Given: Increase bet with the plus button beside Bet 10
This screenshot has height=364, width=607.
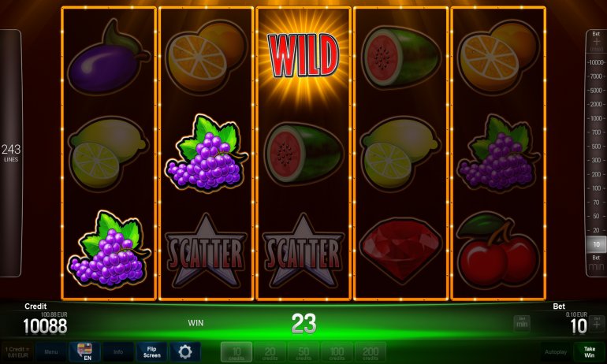Looking at the screenshot, I should pyautogui.click(x=597, y=323).
